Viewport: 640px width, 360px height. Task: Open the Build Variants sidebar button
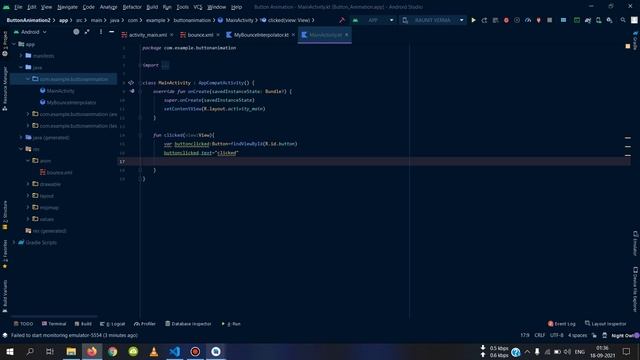[x=5, y=296]
